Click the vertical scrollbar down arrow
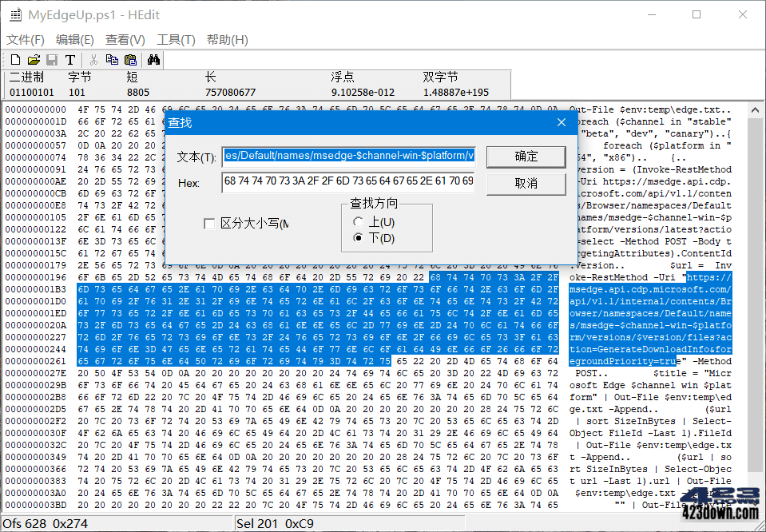 point(755,505)
